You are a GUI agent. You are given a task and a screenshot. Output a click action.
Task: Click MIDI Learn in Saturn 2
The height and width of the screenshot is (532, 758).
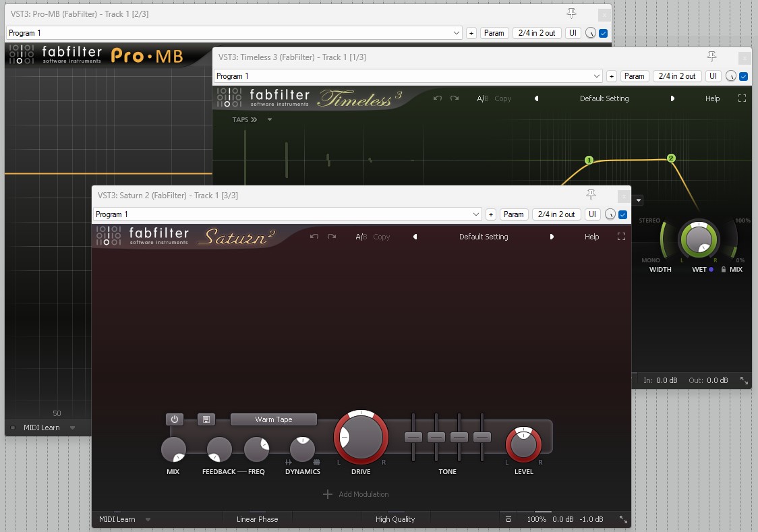(117, 519)
